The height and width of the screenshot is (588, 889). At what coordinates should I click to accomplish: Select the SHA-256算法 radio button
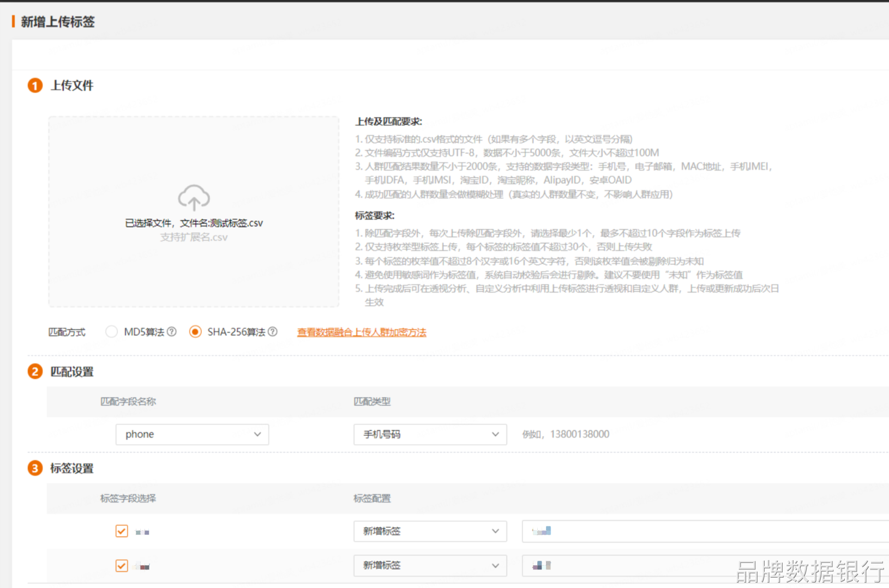[x=195, y=331]
